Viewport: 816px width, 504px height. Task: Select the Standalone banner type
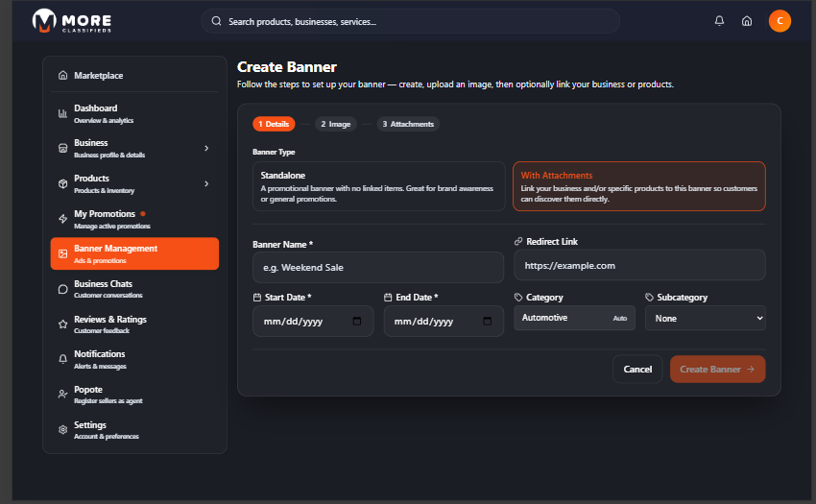point(378,186)
